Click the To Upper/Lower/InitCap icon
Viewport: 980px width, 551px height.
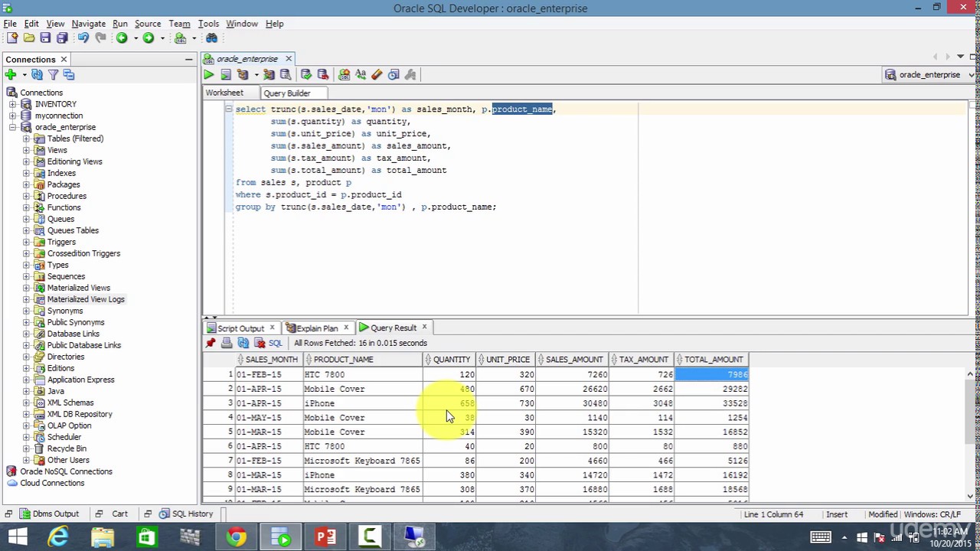[x=360, y=74]
